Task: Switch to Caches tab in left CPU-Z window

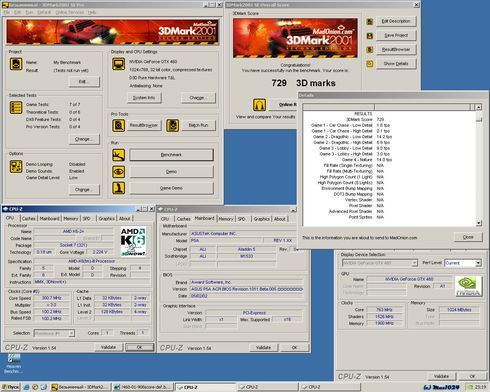Action: click(x=29, y=219)
